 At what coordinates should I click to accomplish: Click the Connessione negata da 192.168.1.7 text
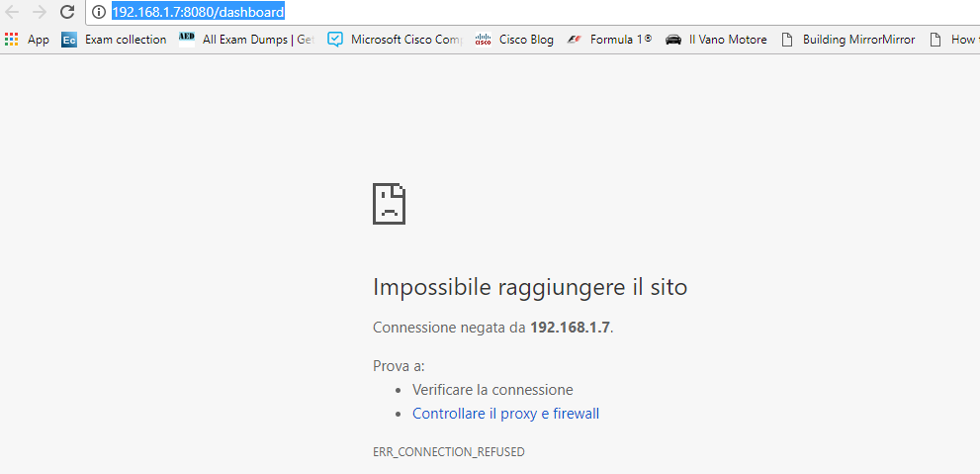point(493,328)
